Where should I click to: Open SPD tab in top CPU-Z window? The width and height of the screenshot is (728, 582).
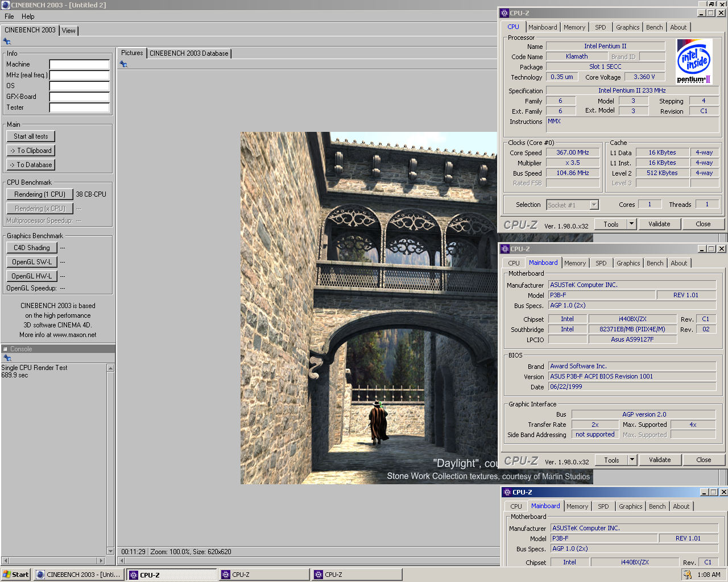(x=601, y=27)
